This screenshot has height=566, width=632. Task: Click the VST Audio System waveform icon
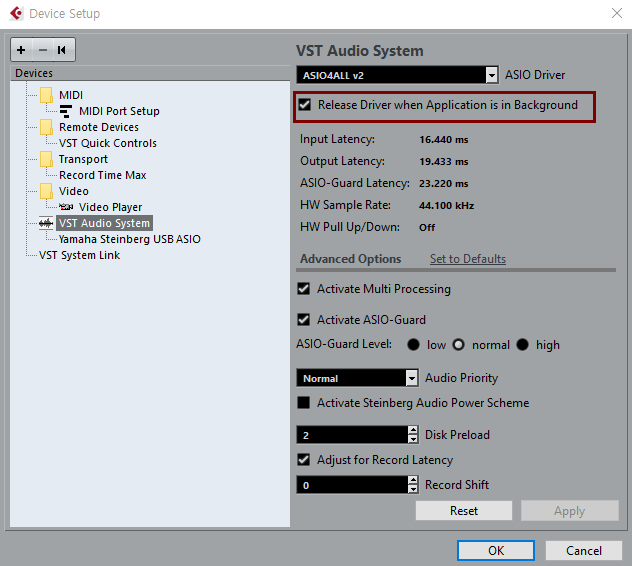[x=46, y=223]
